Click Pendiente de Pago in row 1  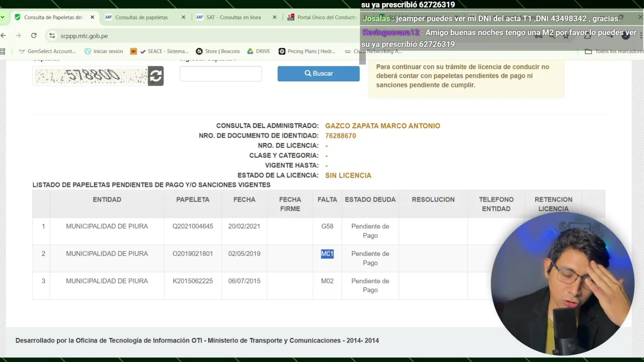click(x=370, y=231)
